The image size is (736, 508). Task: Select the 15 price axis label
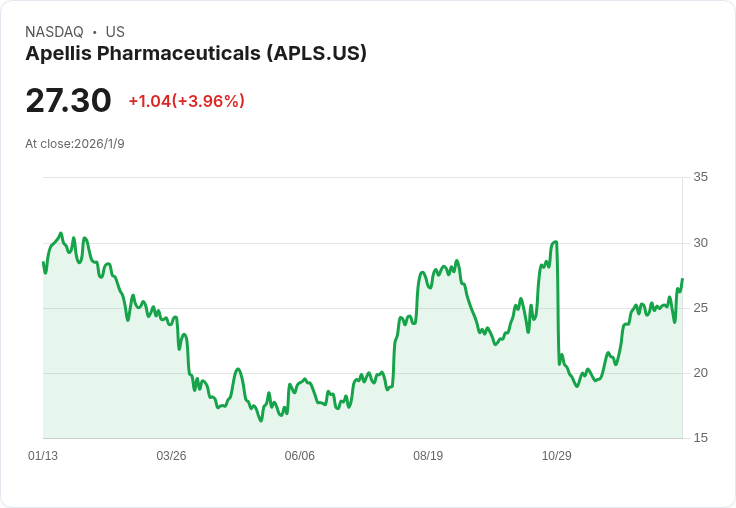point(700,438)
